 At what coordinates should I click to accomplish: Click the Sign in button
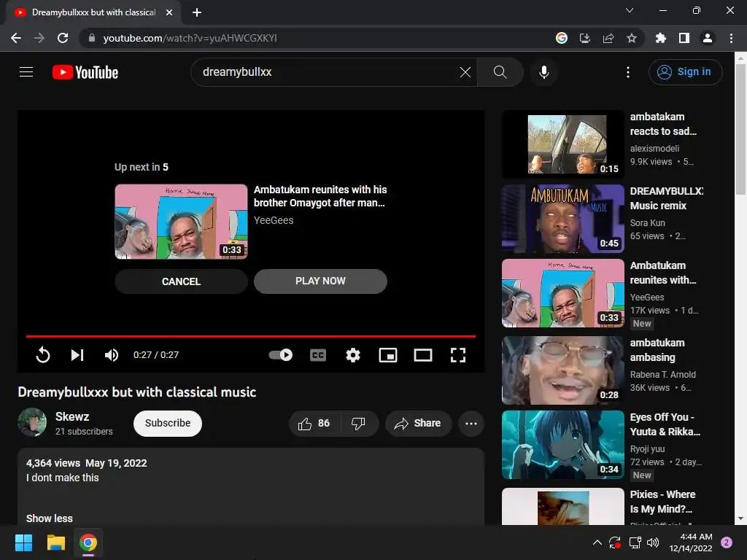coord(685,72)
